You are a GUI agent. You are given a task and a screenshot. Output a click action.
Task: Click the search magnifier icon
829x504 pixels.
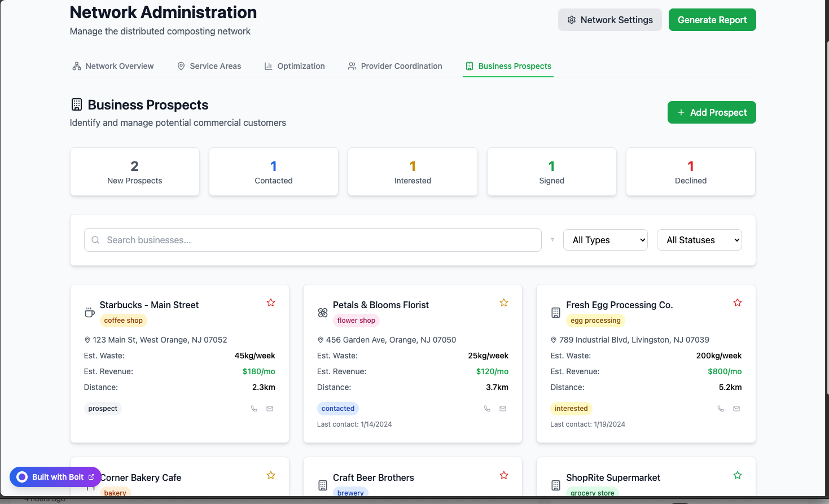click(x=95, y=240)
